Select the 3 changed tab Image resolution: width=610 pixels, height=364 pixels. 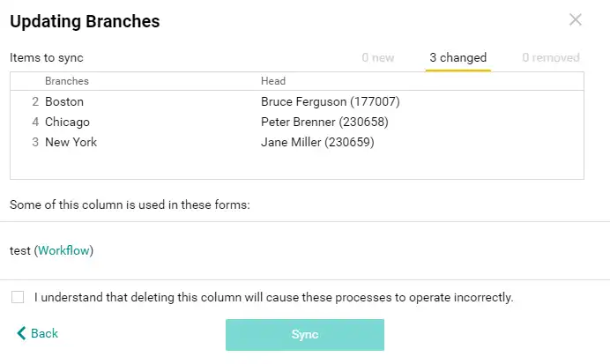[457, 57]
